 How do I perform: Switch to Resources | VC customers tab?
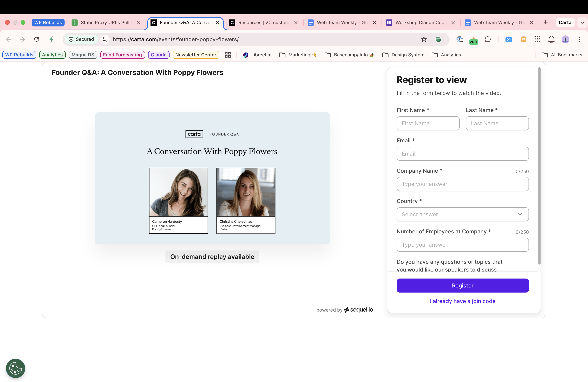pyautogui.click(x=263, y=23)
